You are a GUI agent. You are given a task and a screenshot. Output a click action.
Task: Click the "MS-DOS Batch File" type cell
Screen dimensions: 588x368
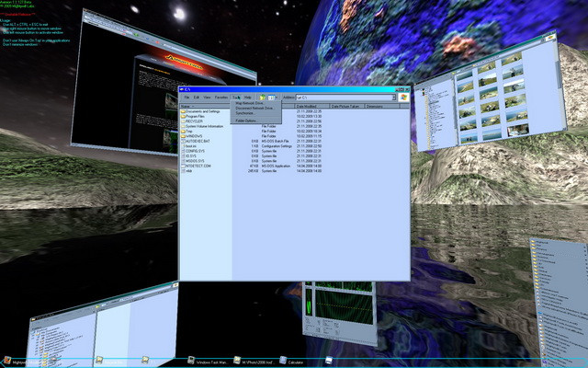pos(275,141)
